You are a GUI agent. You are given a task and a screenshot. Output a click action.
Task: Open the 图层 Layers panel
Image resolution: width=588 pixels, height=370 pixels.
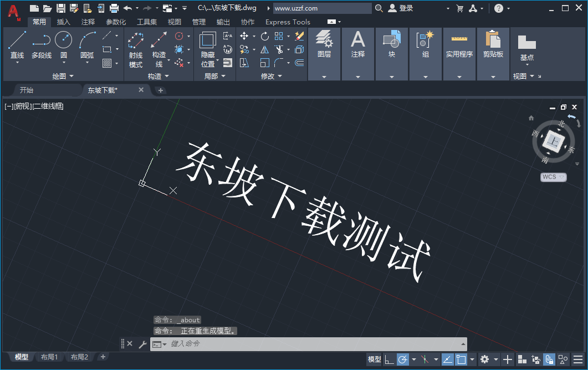(x=324, y=54)
